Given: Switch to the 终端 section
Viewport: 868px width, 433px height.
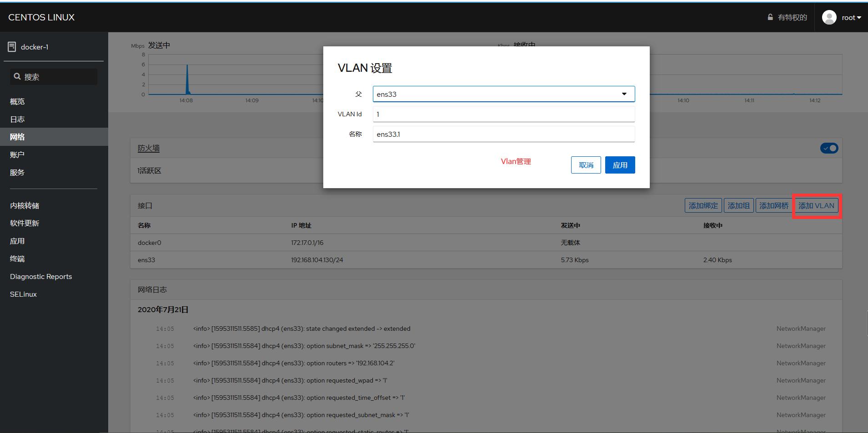Looking at the screenshot, I should [x=17, y=258].
